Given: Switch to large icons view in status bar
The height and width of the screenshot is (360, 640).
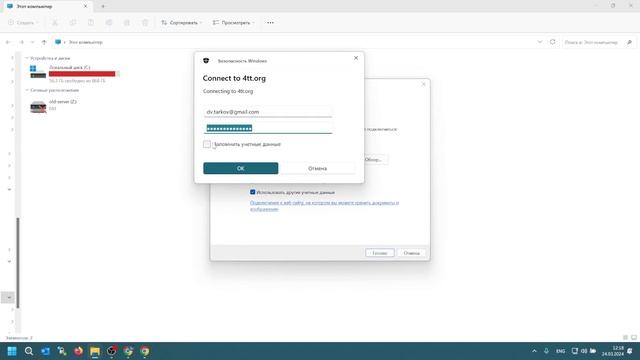Looking at the screenshot, I should (634, 338).
